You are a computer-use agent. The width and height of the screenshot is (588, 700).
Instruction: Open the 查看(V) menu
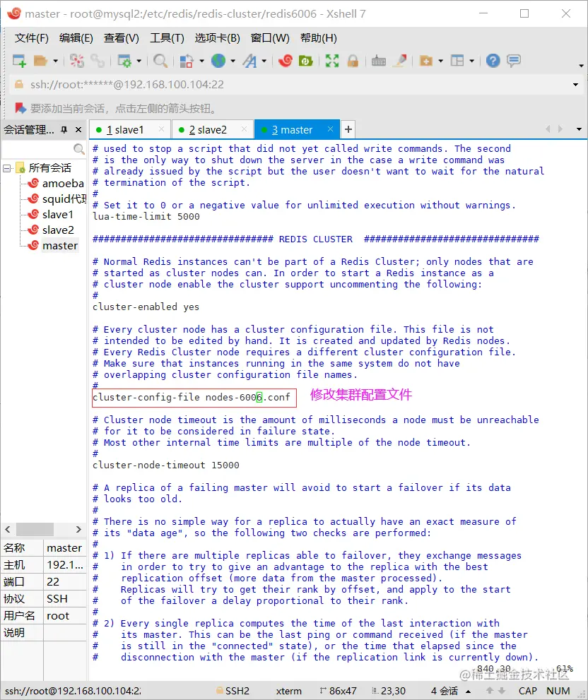(x=122, y=38)
